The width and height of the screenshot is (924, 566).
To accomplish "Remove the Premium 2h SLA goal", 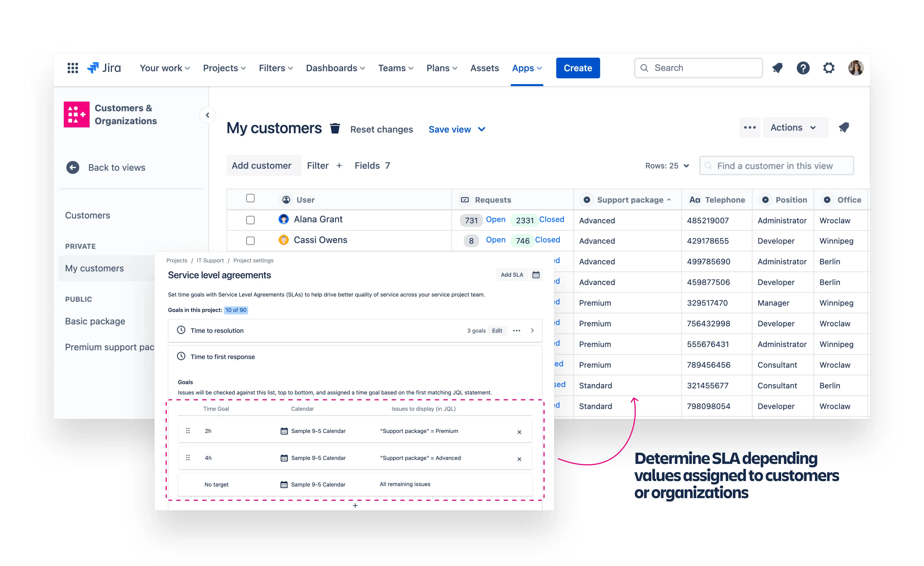I will 519,432.
